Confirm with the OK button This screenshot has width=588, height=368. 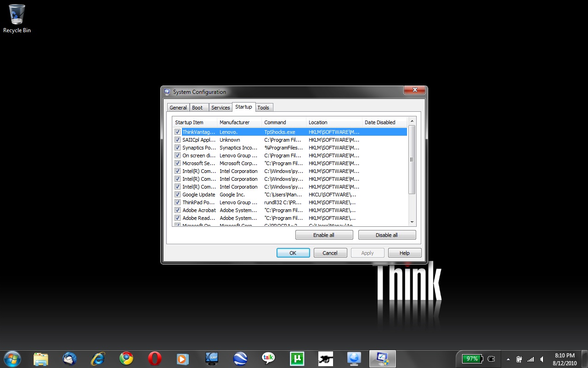[293, 253]
